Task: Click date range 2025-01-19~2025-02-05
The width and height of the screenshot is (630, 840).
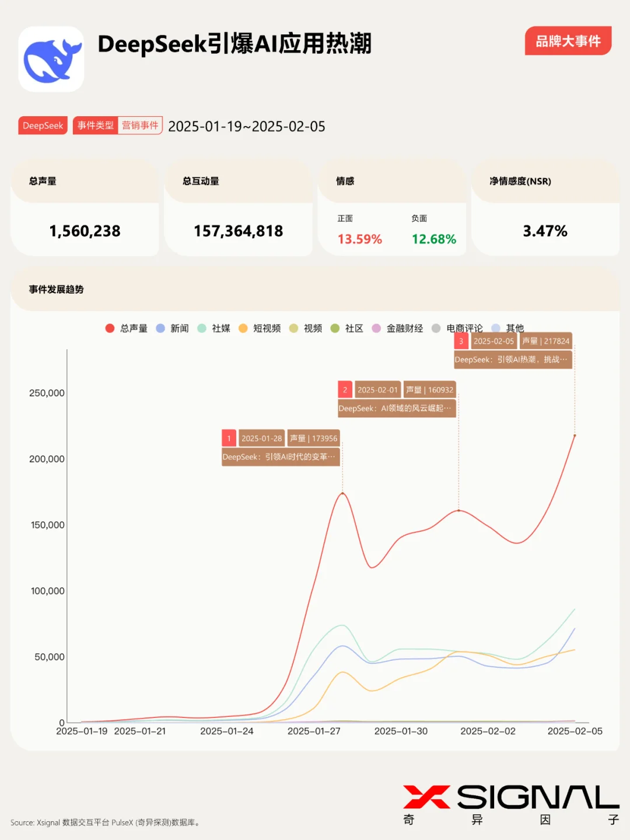Action: pos(247,127)
